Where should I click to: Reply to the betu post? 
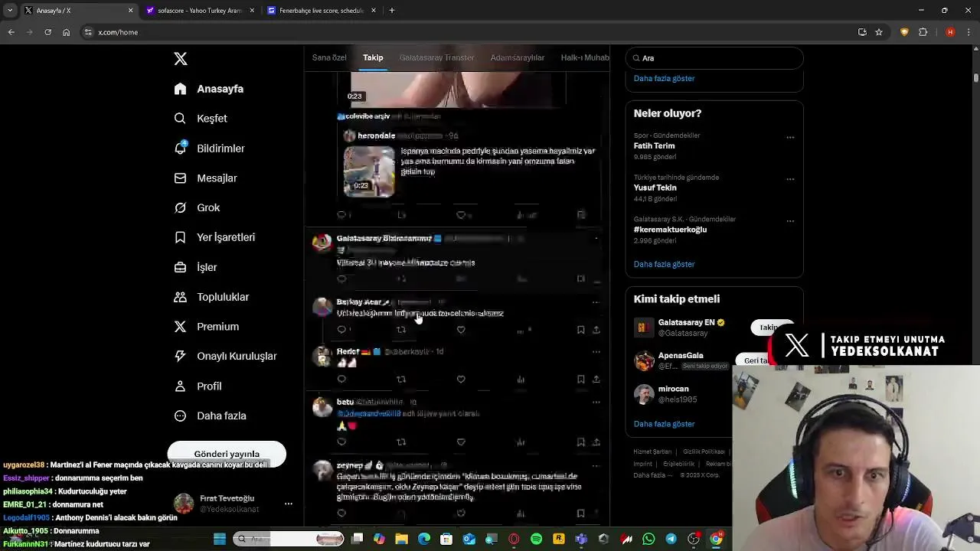[x=341, y=442]
